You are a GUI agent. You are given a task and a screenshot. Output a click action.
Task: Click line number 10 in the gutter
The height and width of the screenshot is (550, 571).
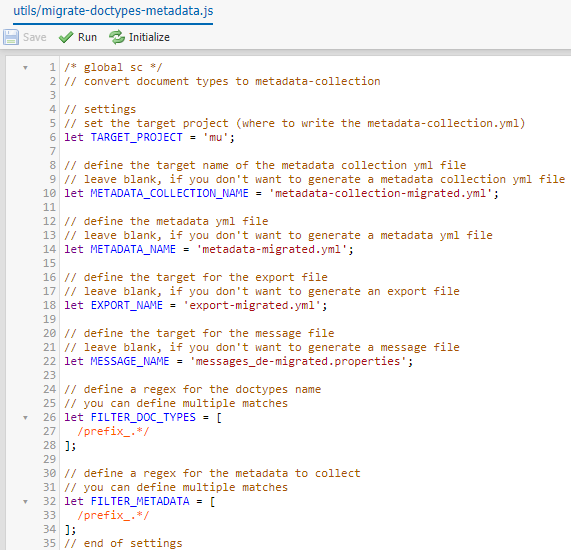(50, 193)
